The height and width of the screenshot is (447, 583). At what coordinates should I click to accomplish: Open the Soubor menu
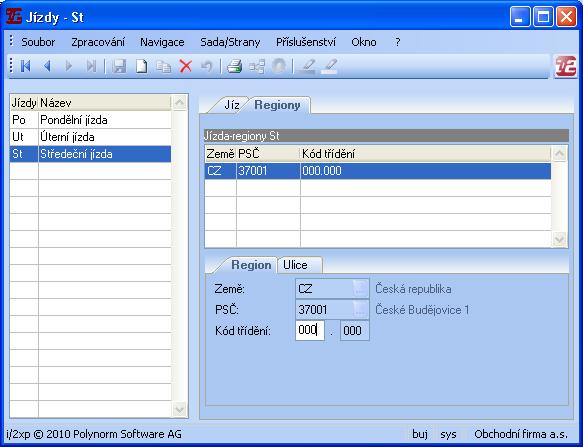(38, 42)
